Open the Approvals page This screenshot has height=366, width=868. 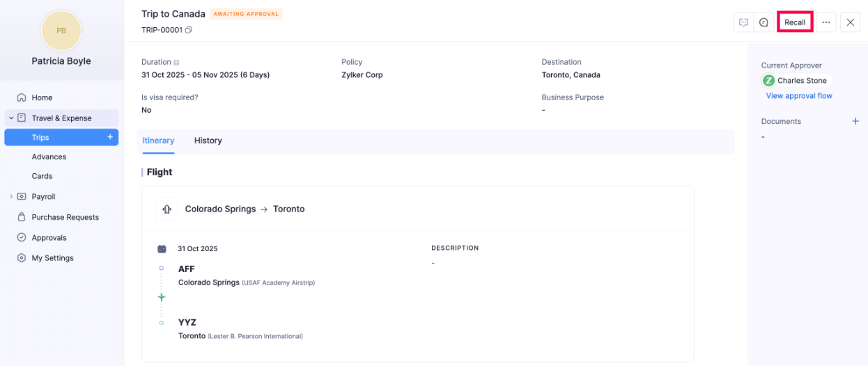(x=49, y=237)
